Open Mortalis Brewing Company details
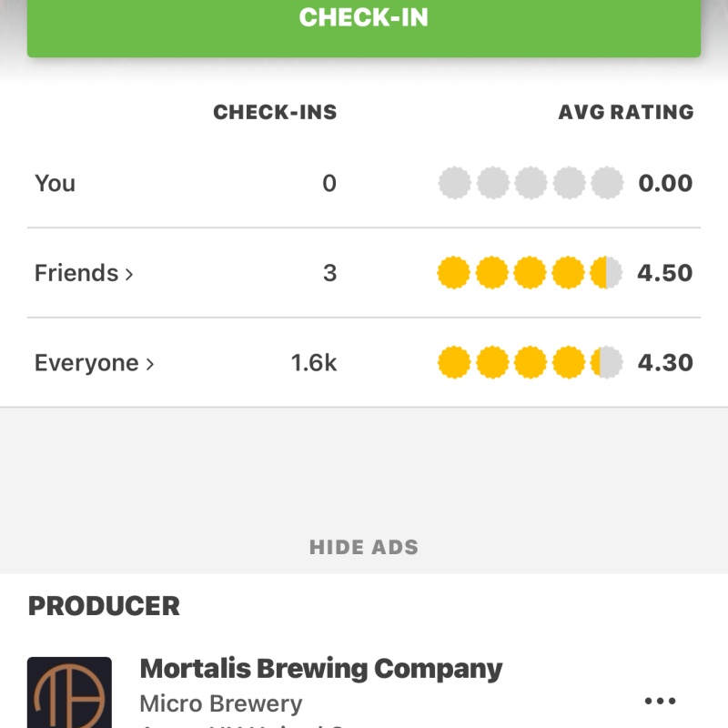Viewport: 728px width, 728px height. pos(320,668)
